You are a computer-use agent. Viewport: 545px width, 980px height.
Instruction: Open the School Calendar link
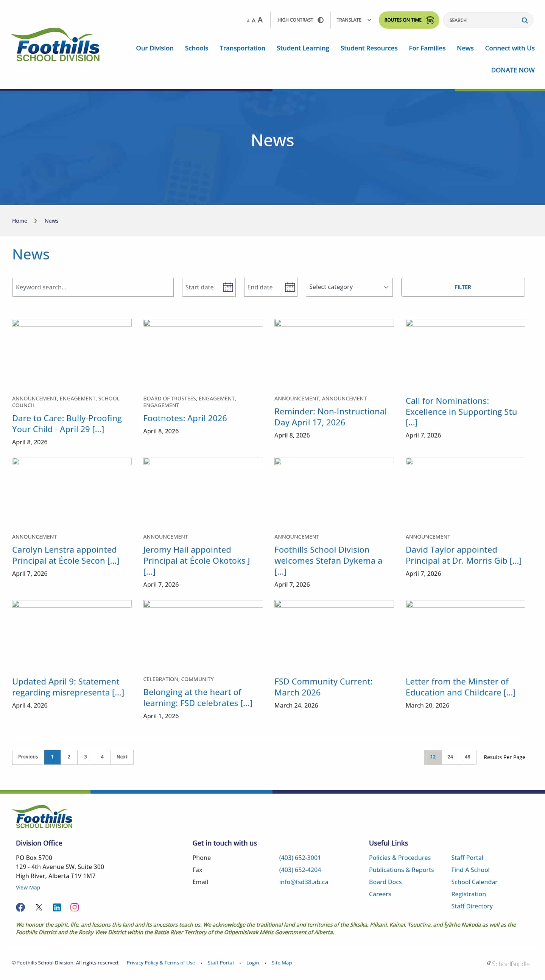(x=474, y=882)
